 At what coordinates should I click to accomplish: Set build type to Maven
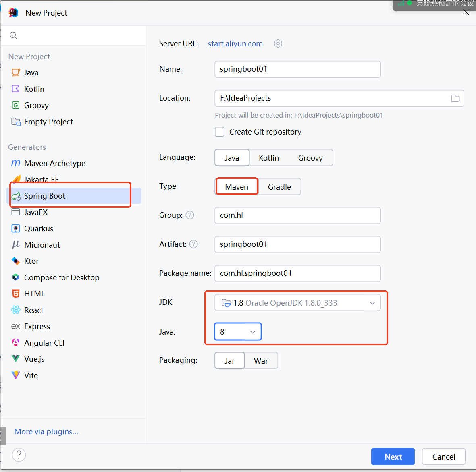pyautogui.click(x=237, y=187)
